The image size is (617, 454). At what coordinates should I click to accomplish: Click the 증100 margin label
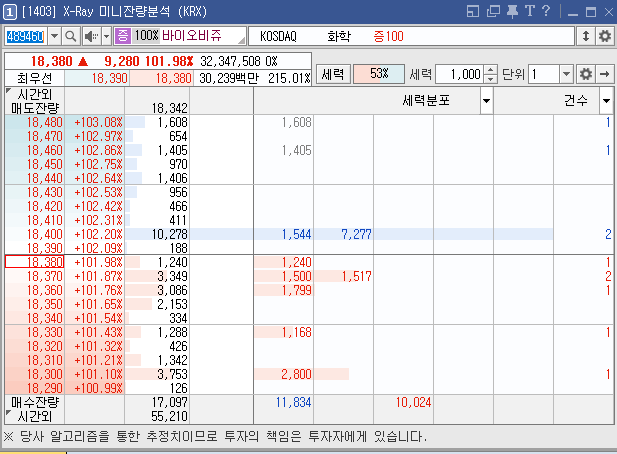click(x=388, y=36)
